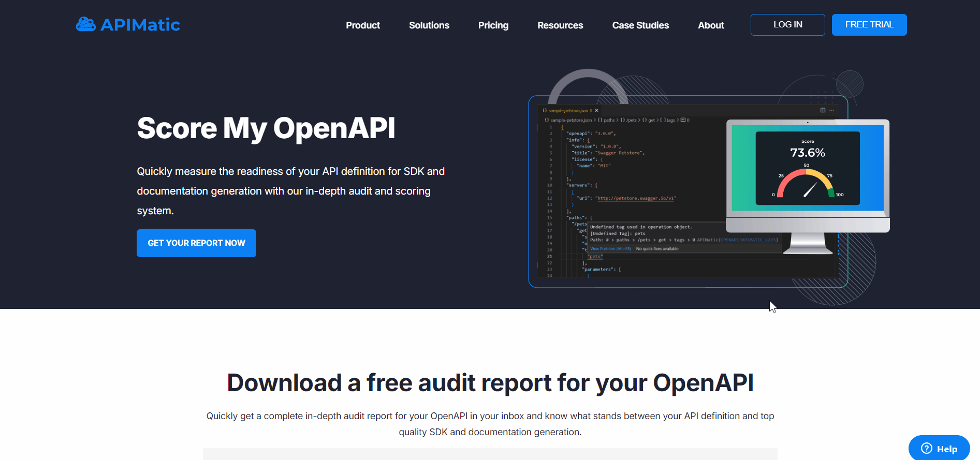Go to the Pricing page
Image resolution: width=980 pixels, height=460 pixels.
click(493, 25)
